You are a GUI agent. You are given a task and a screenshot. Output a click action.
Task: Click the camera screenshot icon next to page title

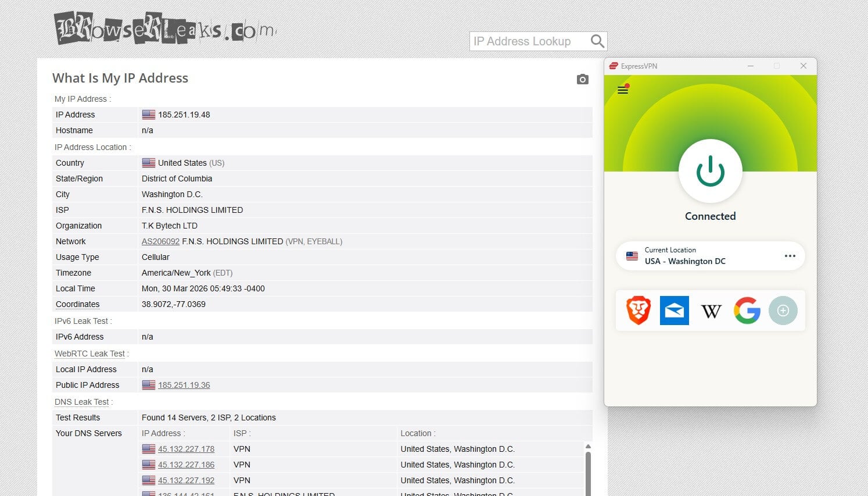pos(583,79)
